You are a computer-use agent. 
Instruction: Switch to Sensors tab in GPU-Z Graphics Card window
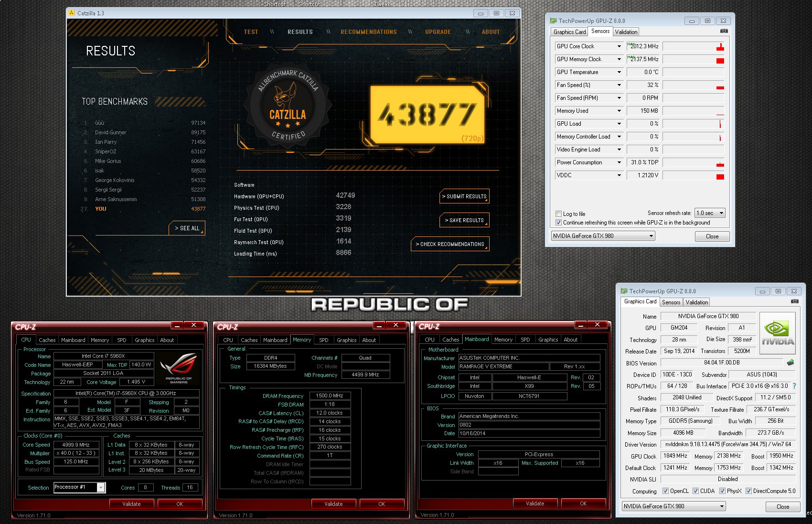point(671,302)
